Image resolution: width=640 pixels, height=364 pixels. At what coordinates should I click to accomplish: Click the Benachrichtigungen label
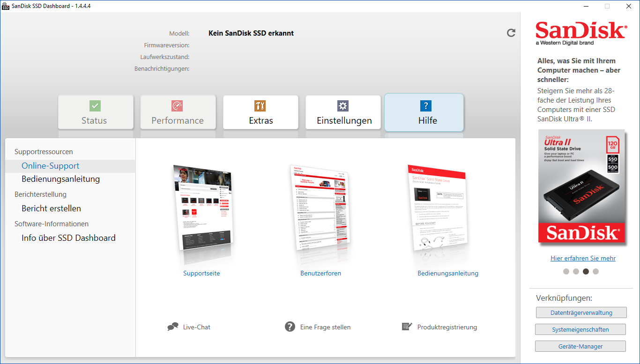pos(162,69)
